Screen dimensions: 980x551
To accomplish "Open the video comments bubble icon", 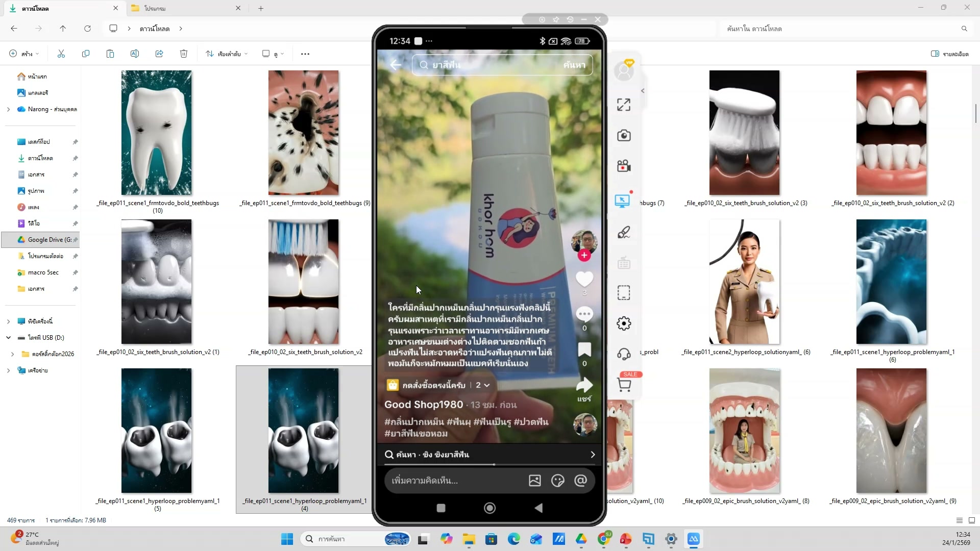I will 584,314.
